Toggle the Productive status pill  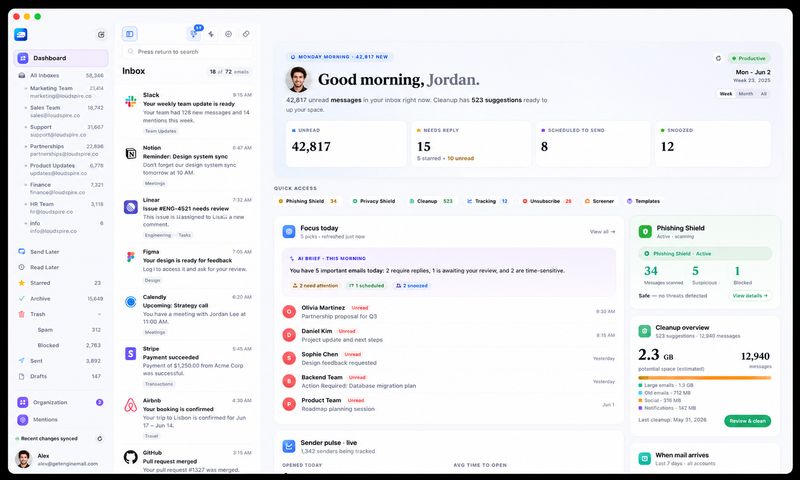click(749, 59)
